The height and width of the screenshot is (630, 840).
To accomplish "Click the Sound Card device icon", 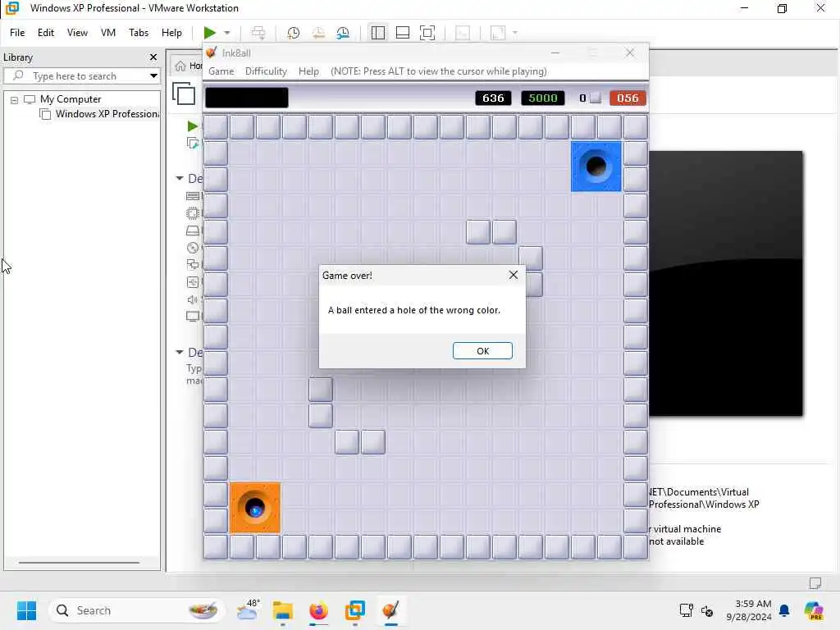I will point(192,299).
